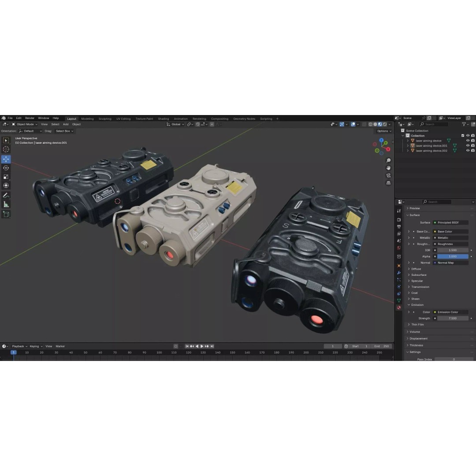Screen dimensions: 476x476
Task: Hide Collection with its eye icon
Action: (x=468, y=136)
